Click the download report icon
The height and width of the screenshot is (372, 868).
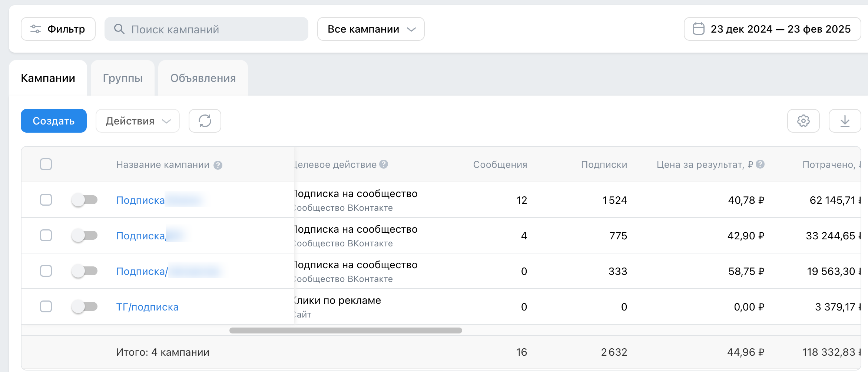845,121
